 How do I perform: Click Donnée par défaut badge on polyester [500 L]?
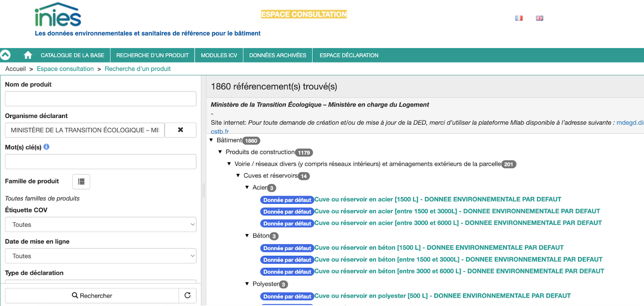pyautogui.click(x=287, y=296)
